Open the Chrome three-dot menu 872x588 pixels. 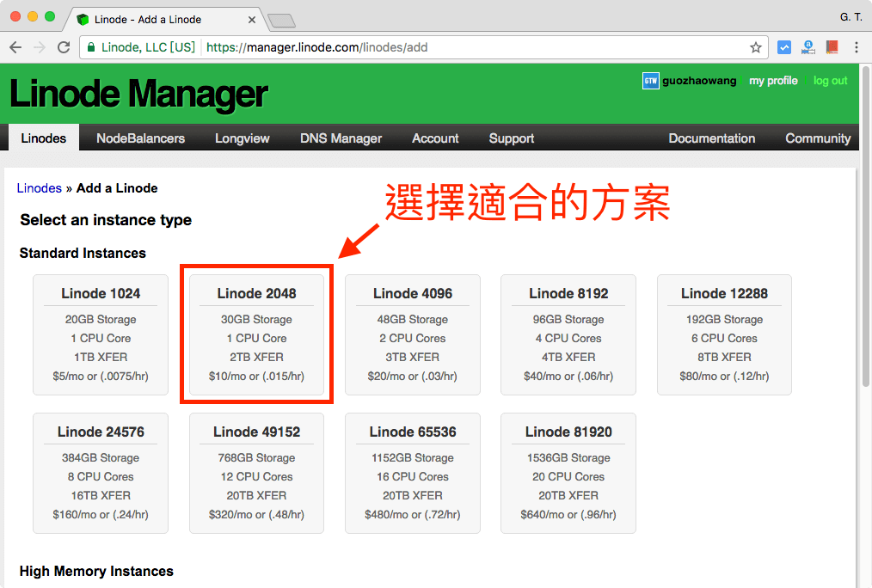click(x=857, y=47)
